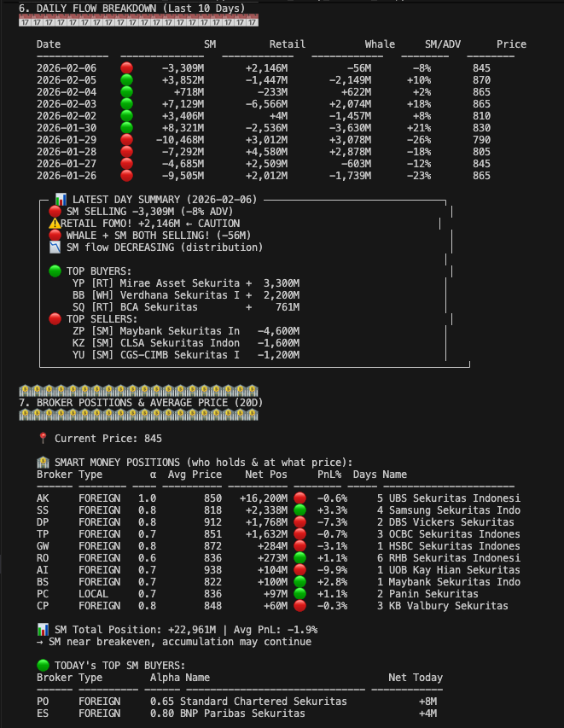The height and width of the screenshot is (728, 564).
Task: Click 'SQ [RT] BCA Sekuritas' buyer line
Action: (x=186, y=307)
